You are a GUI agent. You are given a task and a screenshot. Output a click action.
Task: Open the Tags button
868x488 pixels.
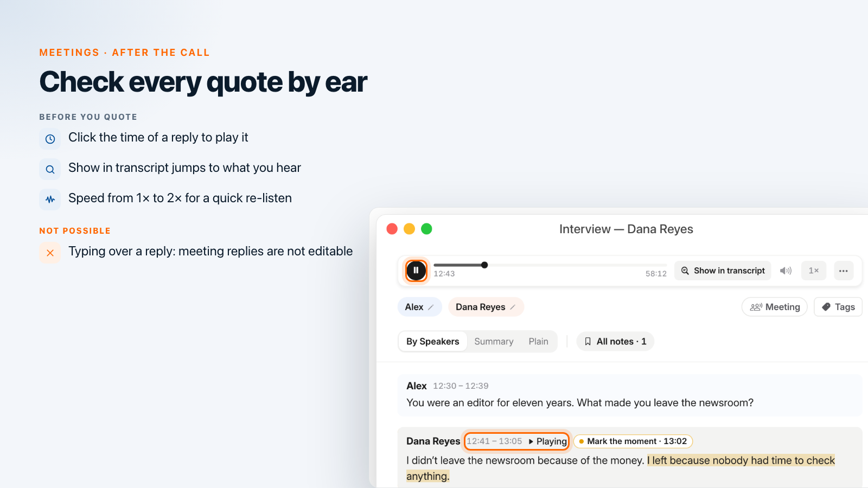pyautogui.click(x=838, y=307)
